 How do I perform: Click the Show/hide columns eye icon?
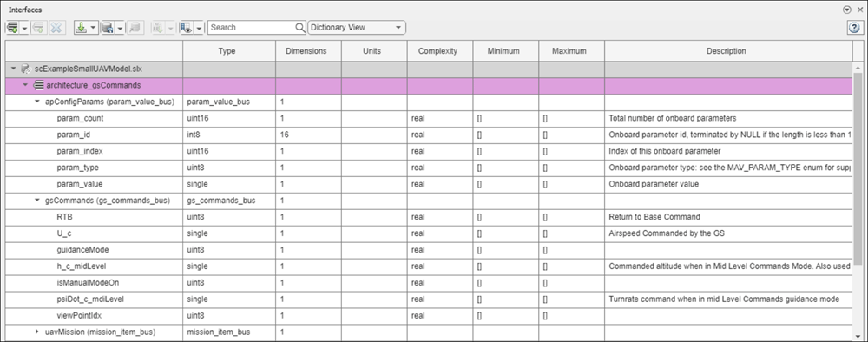186,28
